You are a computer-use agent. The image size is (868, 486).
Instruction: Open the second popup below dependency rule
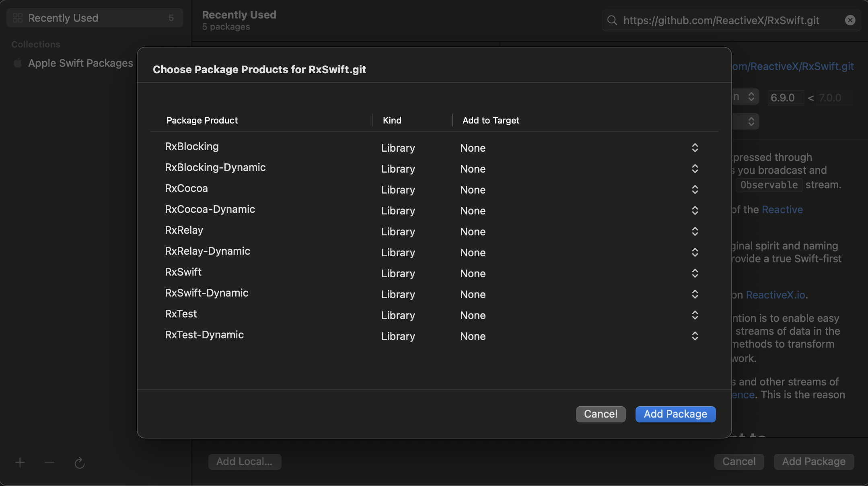751,121
